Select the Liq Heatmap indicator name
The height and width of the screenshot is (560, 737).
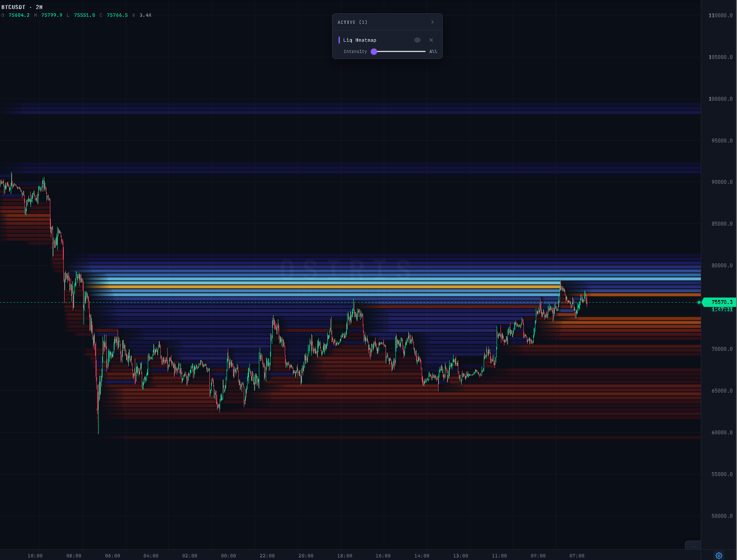(360, 40)
